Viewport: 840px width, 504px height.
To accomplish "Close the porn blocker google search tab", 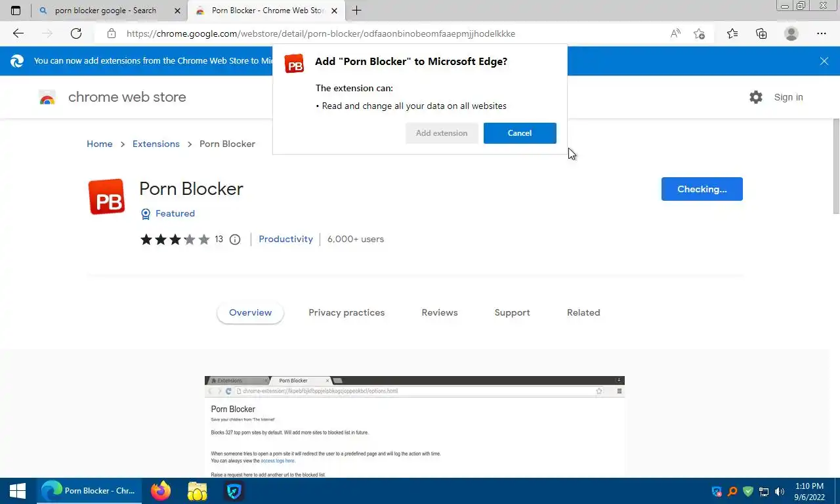I will point(177,10).
